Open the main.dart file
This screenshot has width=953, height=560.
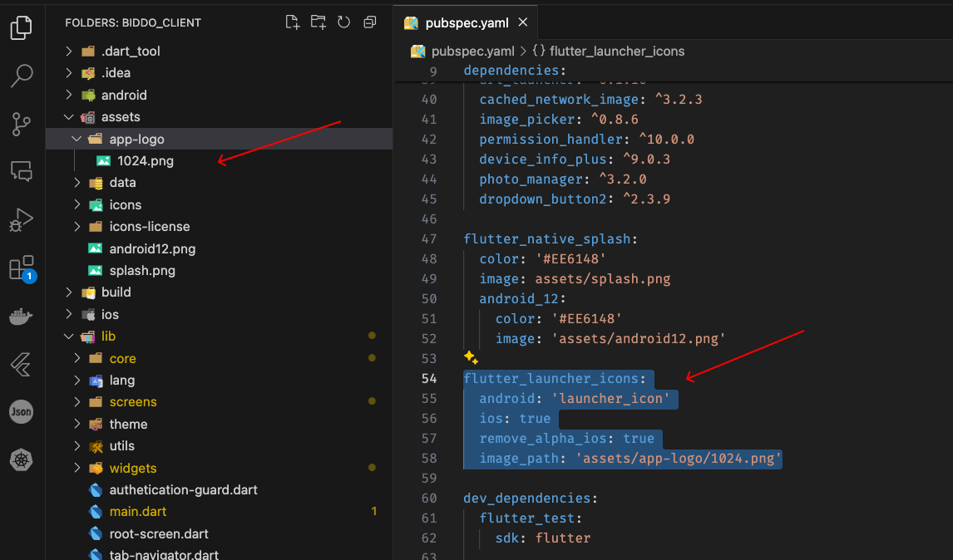coord(138,512)
